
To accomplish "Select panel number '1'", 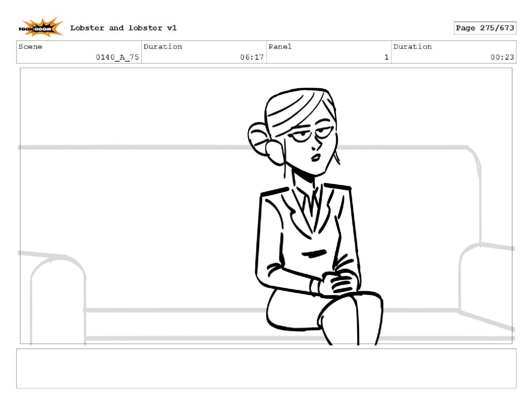I will (x=387, y=57).
